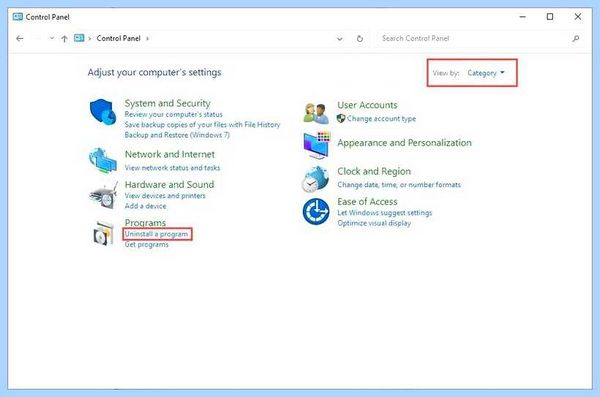Click the search magnifier icon
Image resolution: width=600 pixels, height=397 pixels.
coord(576,38)
